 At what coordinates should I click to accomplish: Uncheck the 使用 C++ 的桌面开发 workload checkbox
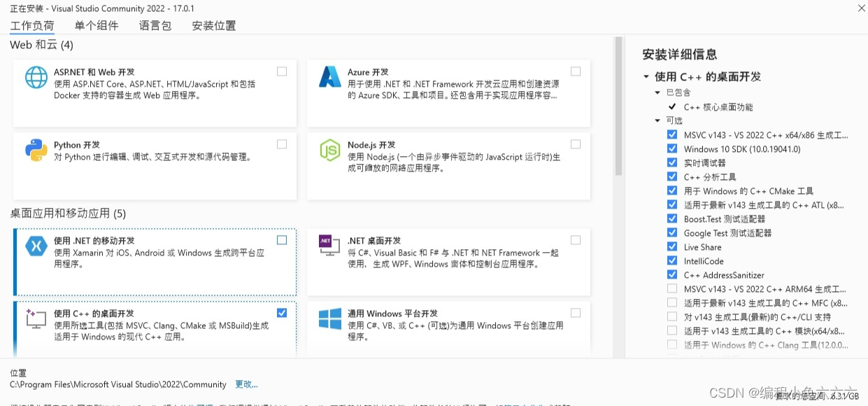(282, 313)
